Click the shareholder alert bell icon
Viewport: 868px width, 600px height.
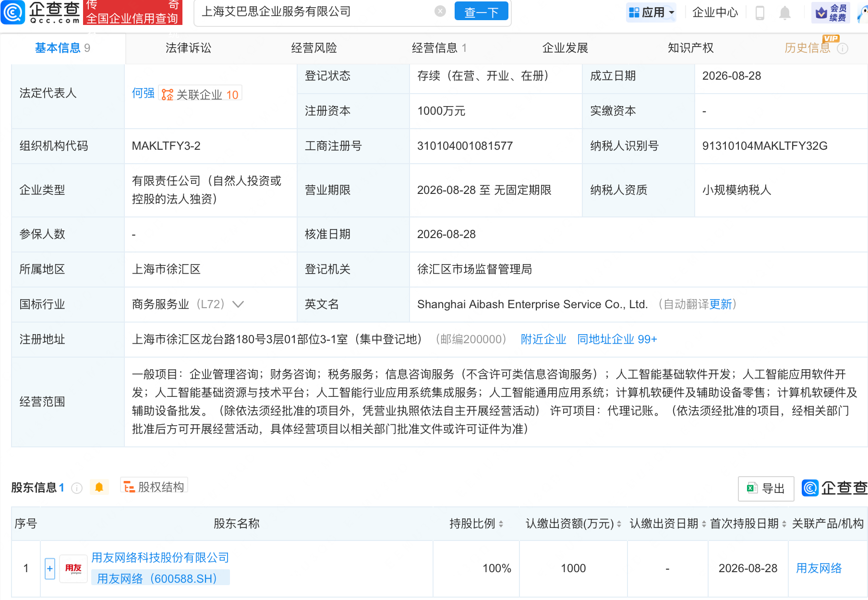pyautogui.click(x=99, y=487)
